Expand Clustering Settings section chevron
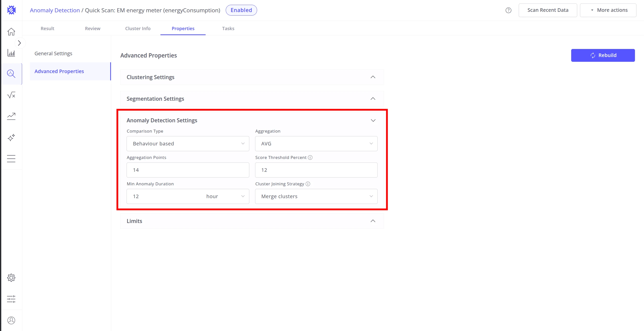 click(x=373, y=77)
